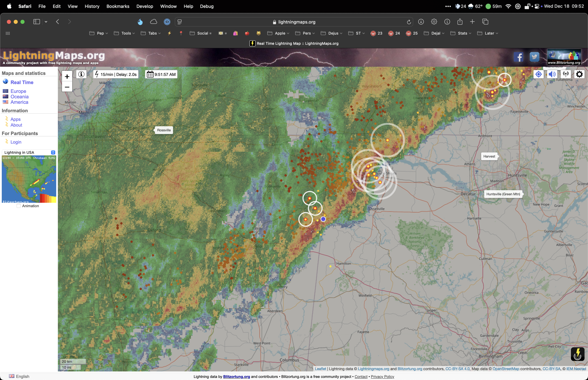Viewport: 588px width, 380px height.
Task: Open the iCloud tabs cloud icon
Action: click(x=153, y=22)
